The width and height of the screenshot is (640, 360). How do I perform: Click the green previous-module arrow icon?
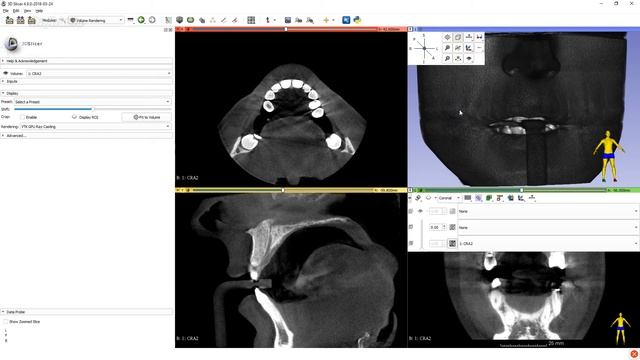pos(141,20)
